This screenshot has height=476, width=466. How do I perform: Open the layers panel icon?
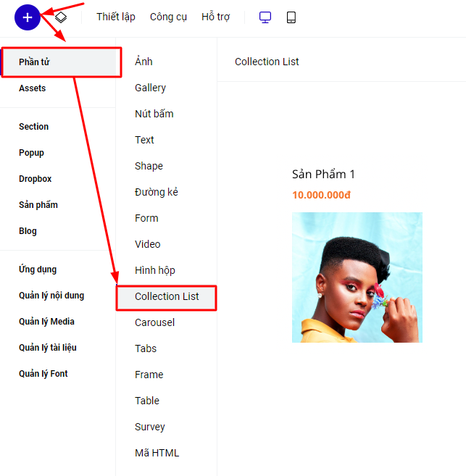(61, 17)
